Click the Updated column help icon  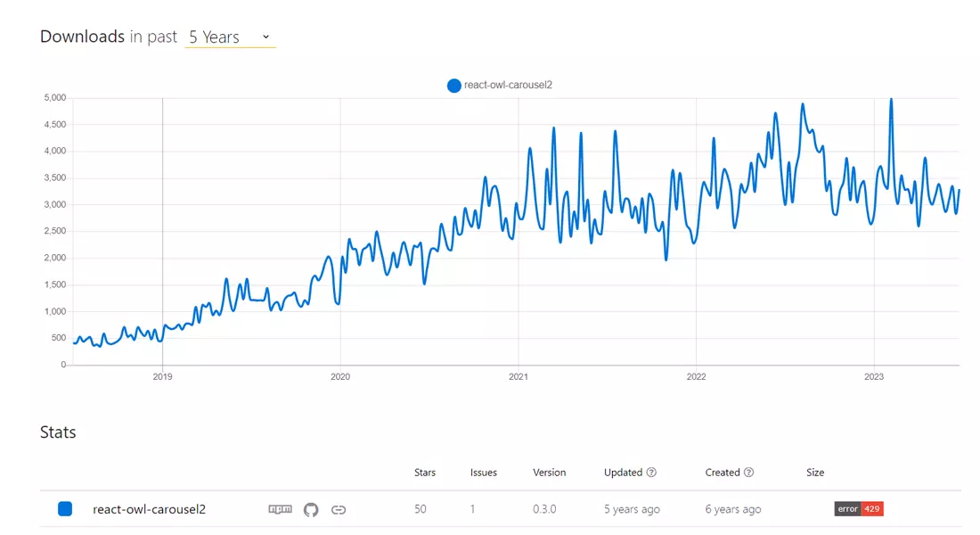coord(651,473)
